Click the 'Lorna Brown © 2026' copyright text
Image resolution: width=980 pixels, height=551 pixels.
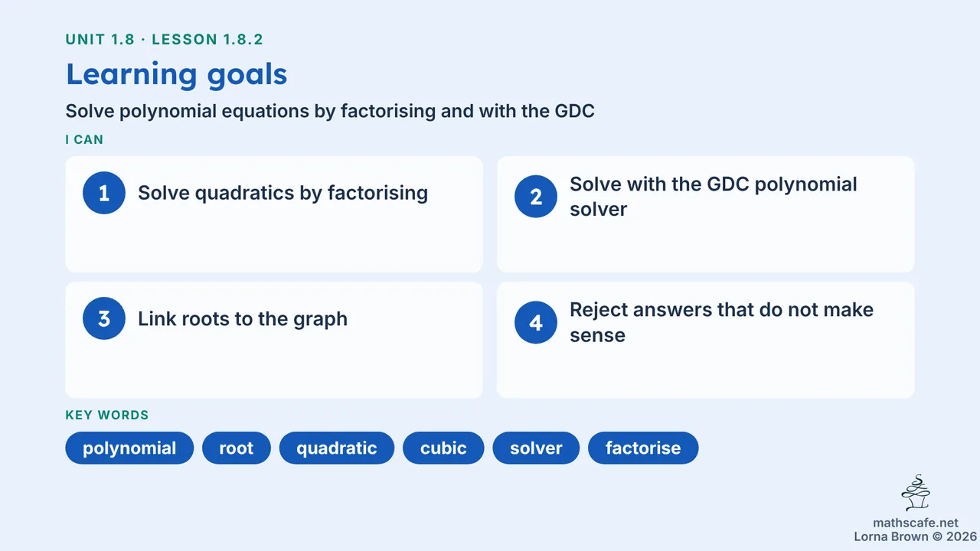(x=916, y=536)
